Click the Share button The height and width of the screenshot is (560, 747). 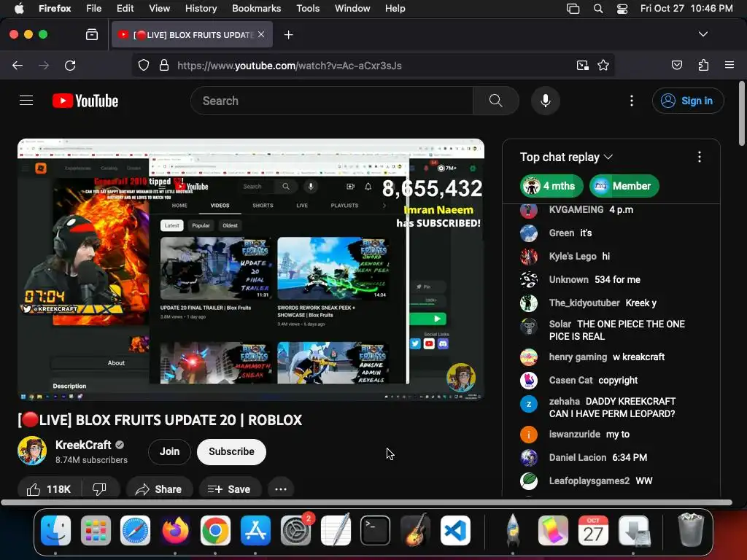tap(159, 489)
